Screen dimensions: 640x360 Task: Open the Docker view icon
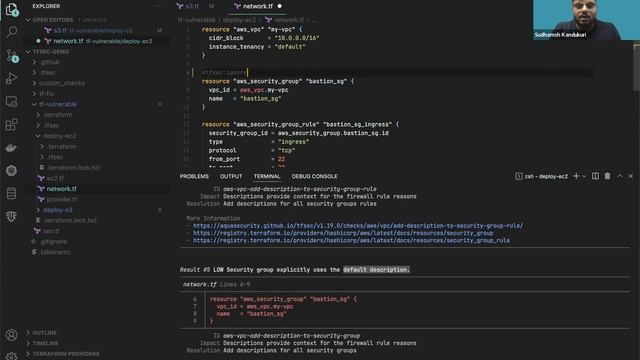click(11, 148)
